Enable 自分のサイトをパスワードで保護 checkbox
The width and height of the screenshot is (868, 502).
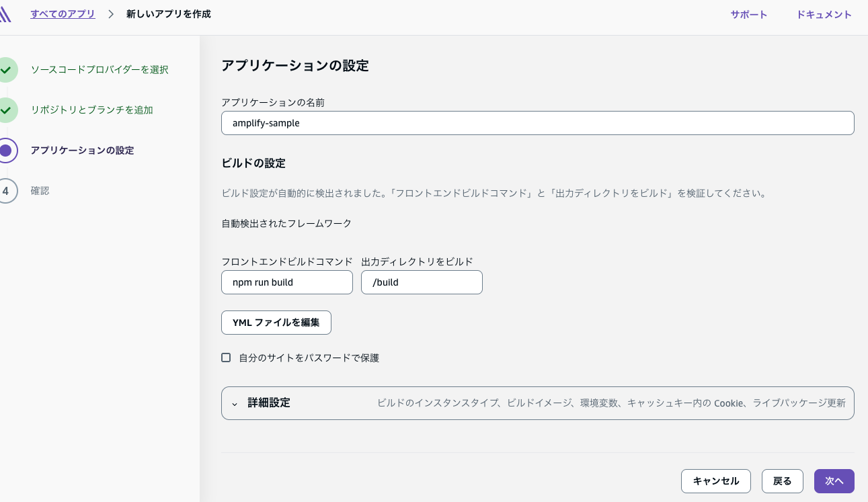226,358
